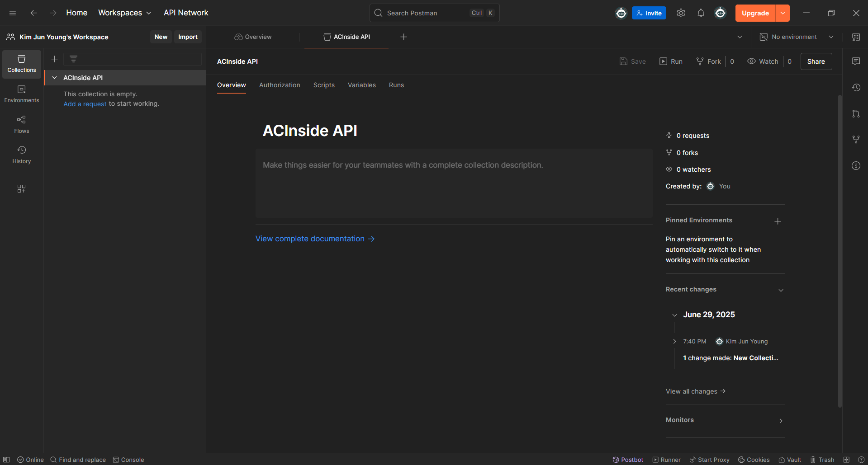Collapse June 29, 2025 changes
Screen dimensions: 868x465
tap(674, 315)
